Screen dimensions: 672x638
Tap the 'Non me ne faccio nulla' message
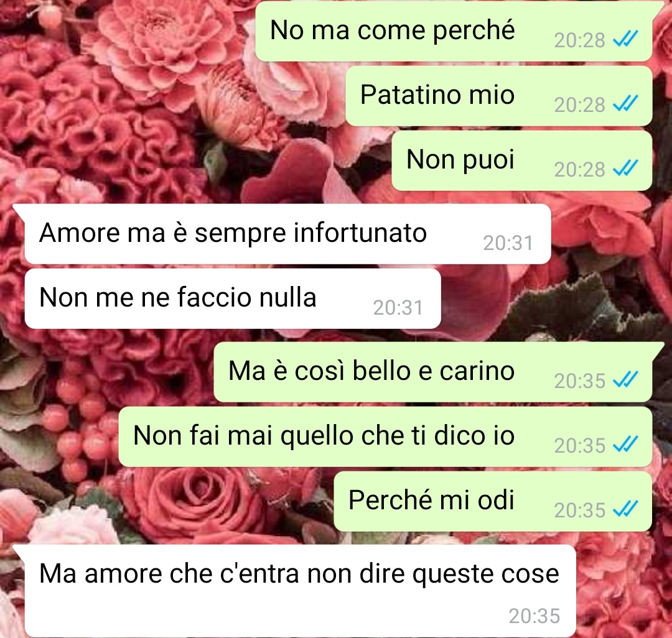[233, 298]
